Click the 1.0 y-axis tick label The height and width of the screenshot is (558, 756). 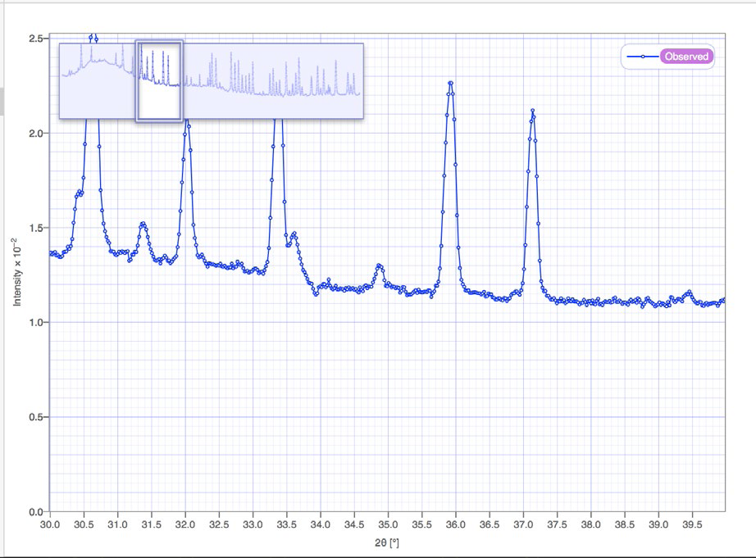pos(36,323)
